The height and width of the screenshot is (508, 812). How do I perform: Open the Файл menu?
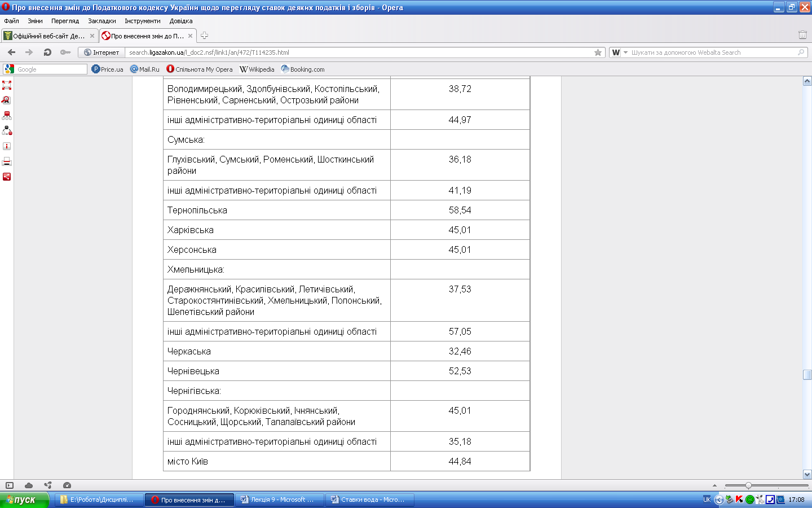click(11, 21)
